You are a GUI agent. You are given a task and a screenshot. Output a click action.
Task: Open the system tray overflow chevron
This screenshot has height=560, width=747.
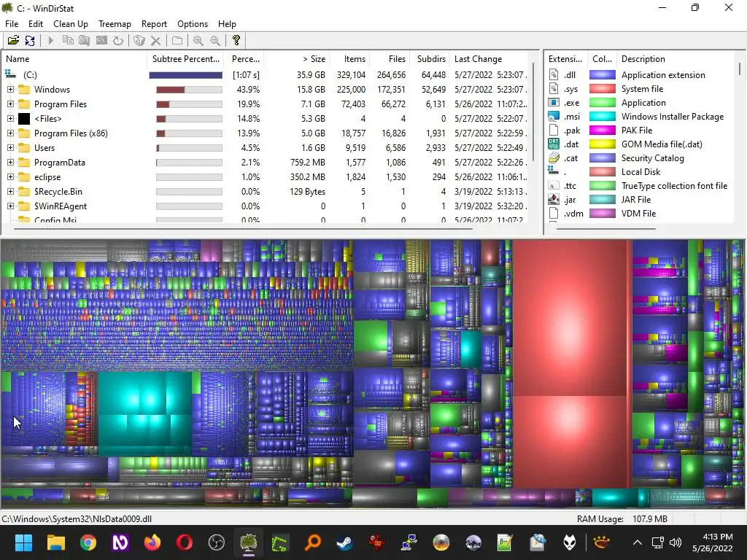(637, 542)
